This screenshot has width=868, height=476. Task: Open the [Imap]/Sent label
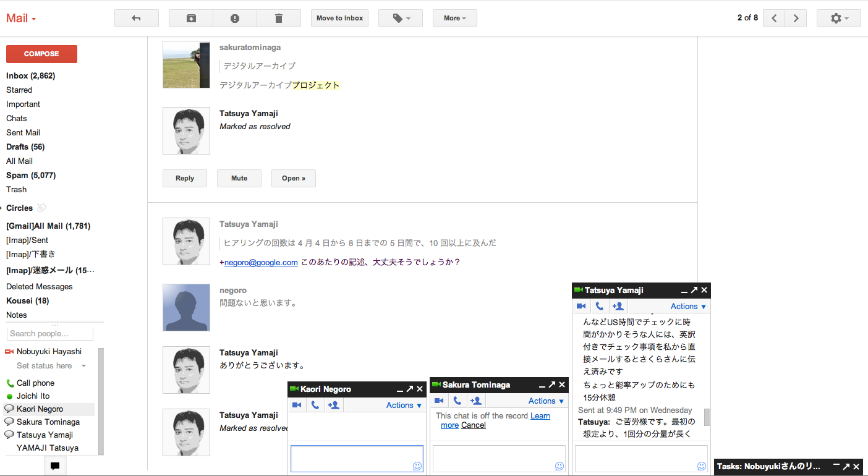[27, 240]
